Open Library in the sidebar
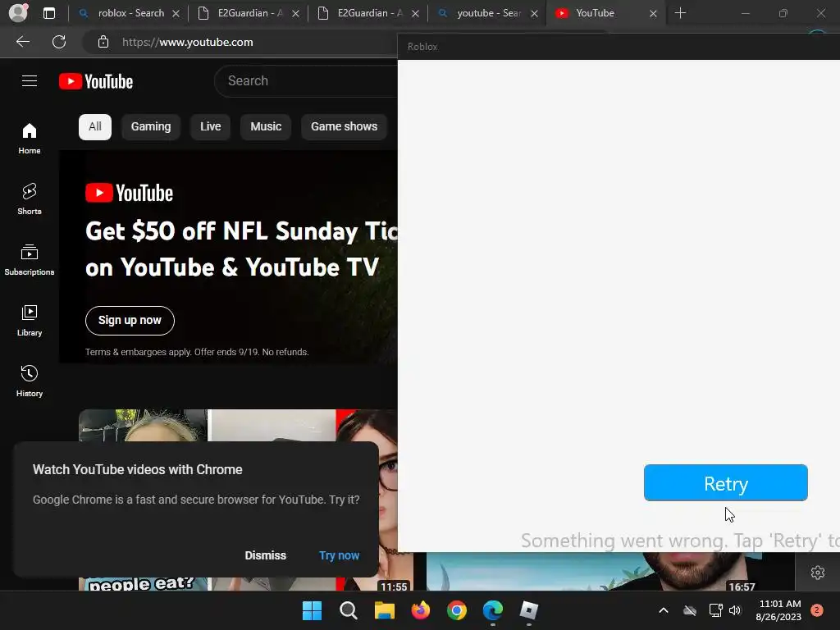The height and width of the screenshot is (630, 840). 30,321
